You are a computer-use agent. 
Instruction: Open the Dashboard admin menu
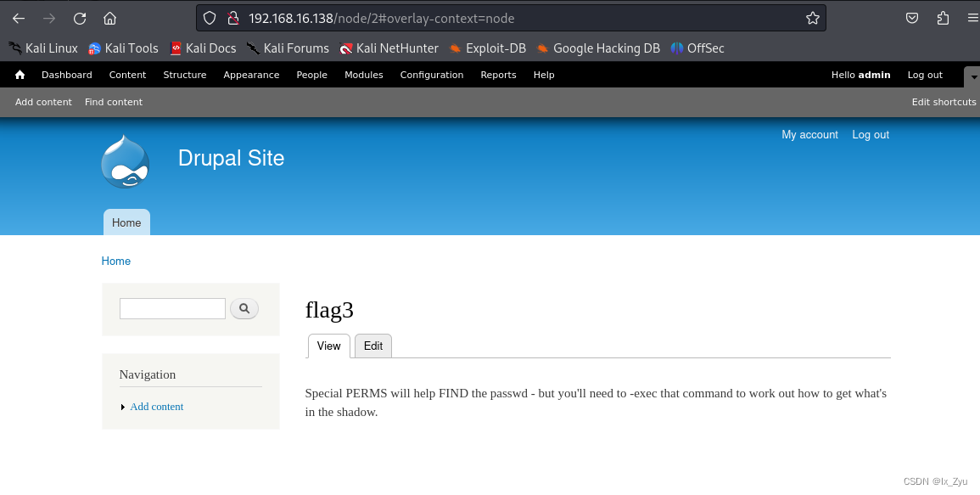click(67, 75)
